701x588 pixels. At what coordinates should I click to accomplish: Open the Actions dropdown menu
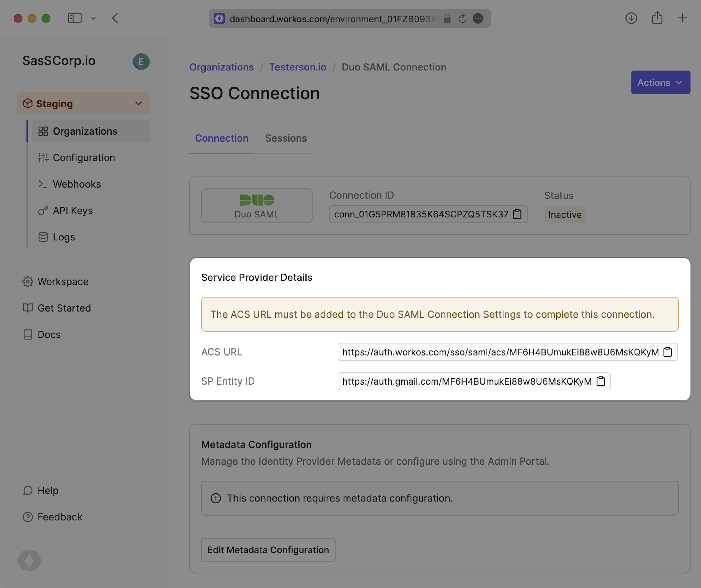(660, 83)
